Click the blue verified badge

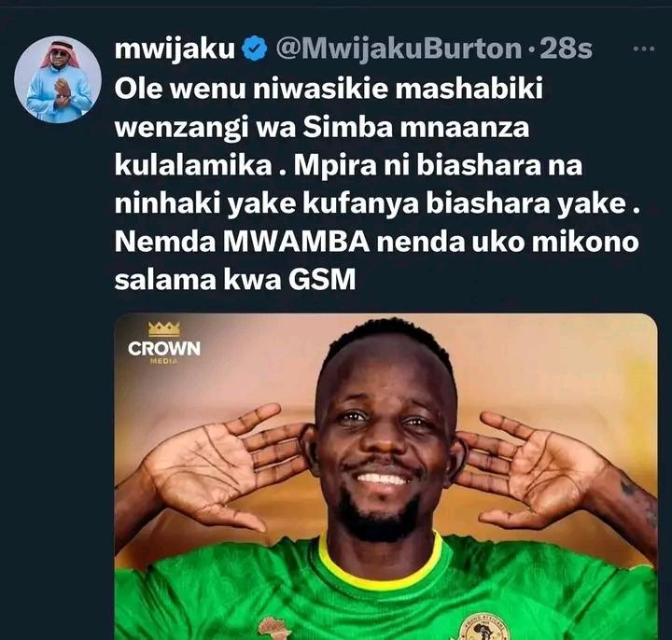pyautogui.click(x=255, y=49)
